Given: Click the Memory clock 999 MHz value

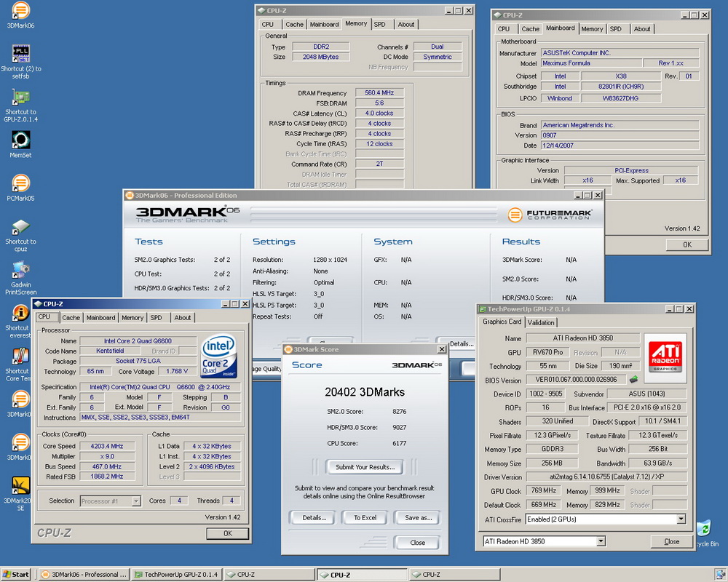Looking at the screenshot, I should 607,490.
